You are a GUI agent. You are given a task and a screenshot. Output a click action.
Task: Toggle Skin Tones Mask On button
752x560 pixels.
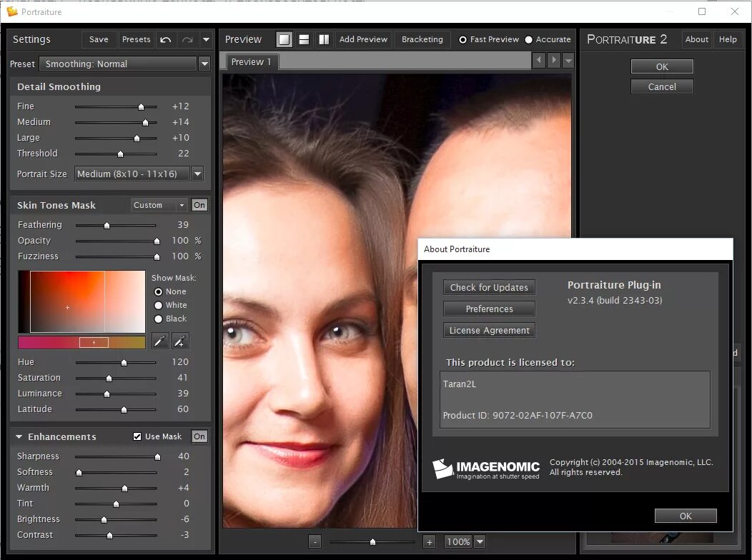199,205
